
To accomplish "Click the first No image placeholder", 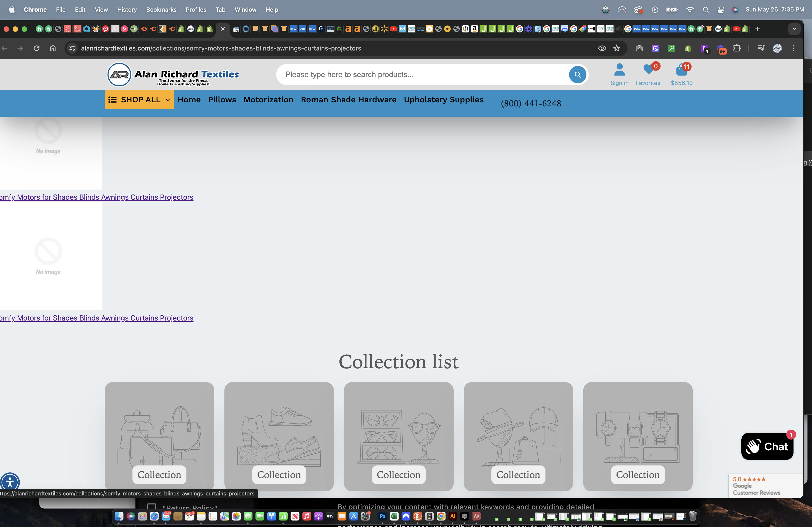I will 51,153.
